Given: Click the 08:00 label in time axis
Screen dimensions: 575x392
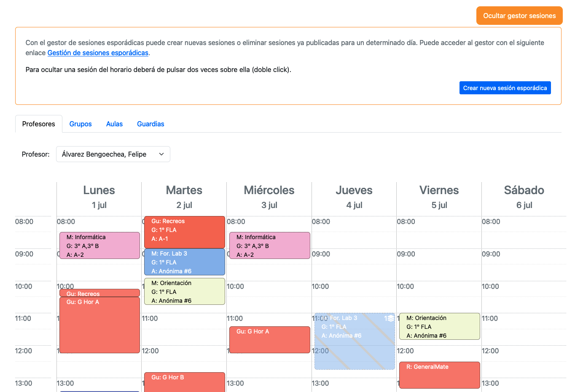Looking at the screenshot, I should point(24,221).
